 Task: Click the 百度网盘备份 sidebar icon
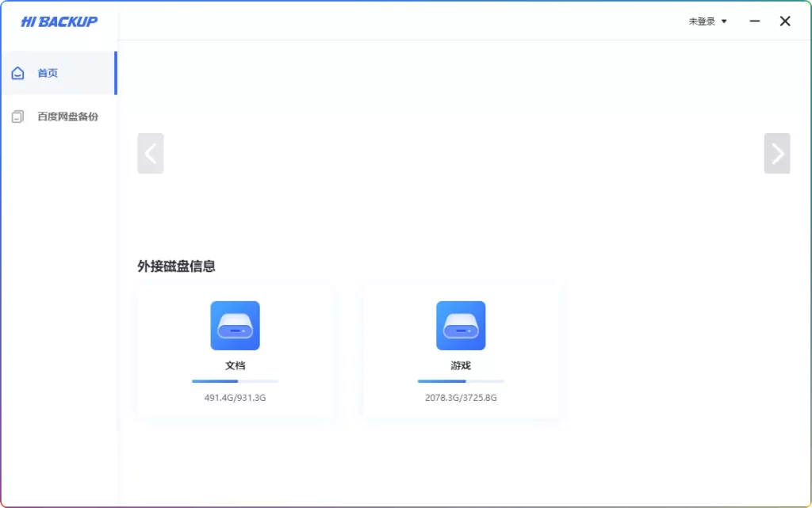coord(17,116)
